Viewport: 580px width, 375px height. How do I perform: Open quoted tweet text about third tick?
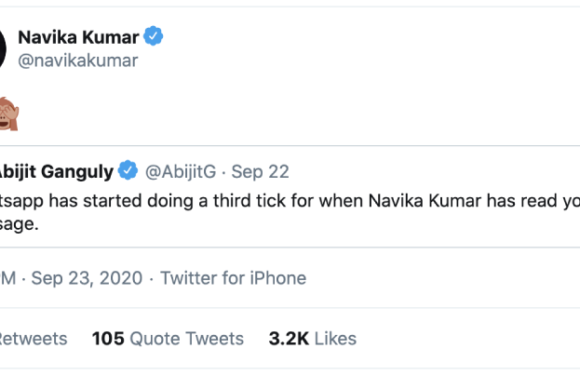click(x=290, y=212)
